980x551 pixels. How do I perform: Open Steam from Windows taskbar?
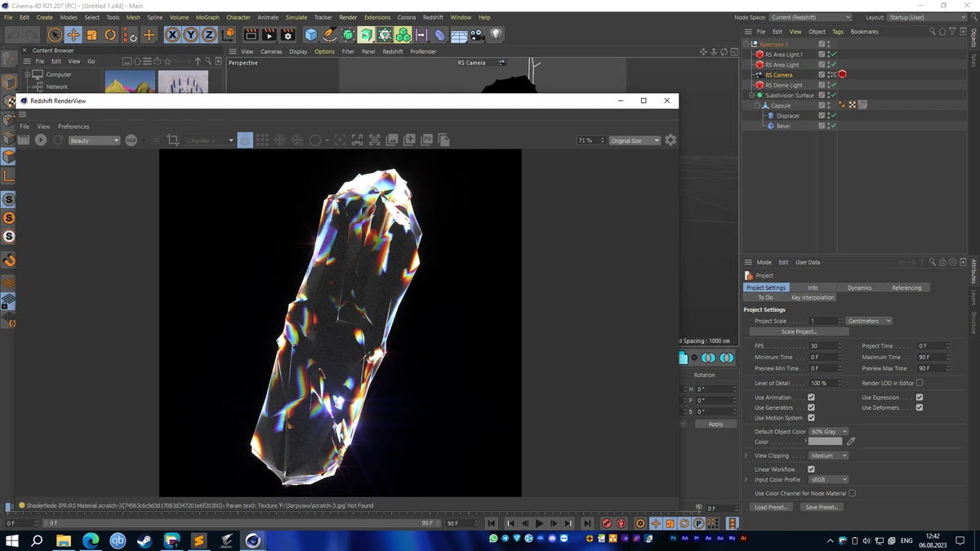pyautogui.click(x=145, y=540)
